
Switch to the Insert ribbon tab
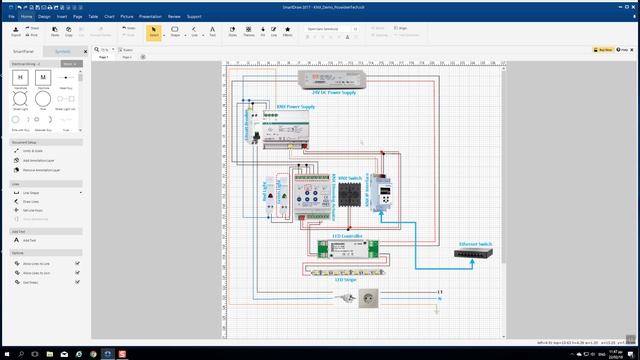(62, 17)
